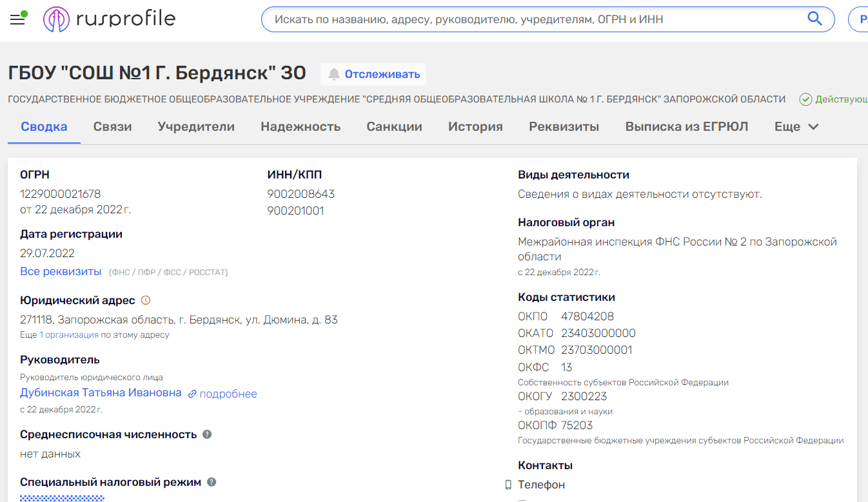This screenshot has width=868, height=502.
Task: Click help icon next to Среднесписочная численность
Action: point(207,434)
